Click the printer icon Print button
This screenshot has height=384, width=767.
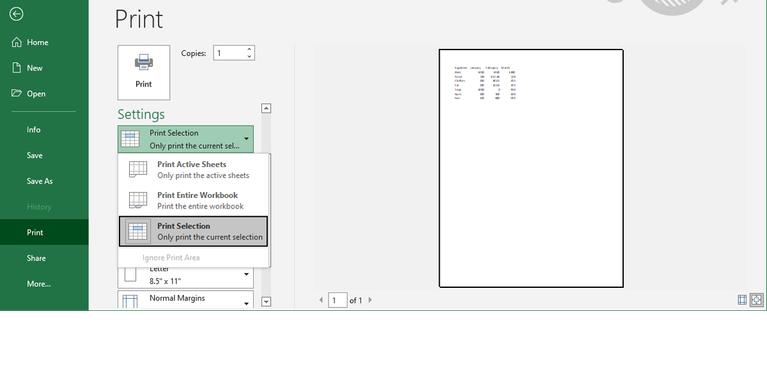(x=144, y=72)
